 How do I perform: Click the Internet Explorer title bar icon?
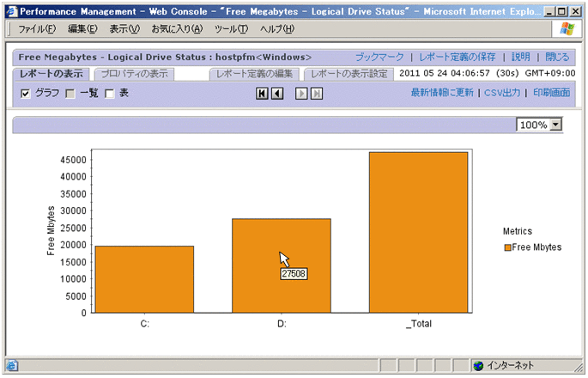pyautogui.click(x=12, y=12)
